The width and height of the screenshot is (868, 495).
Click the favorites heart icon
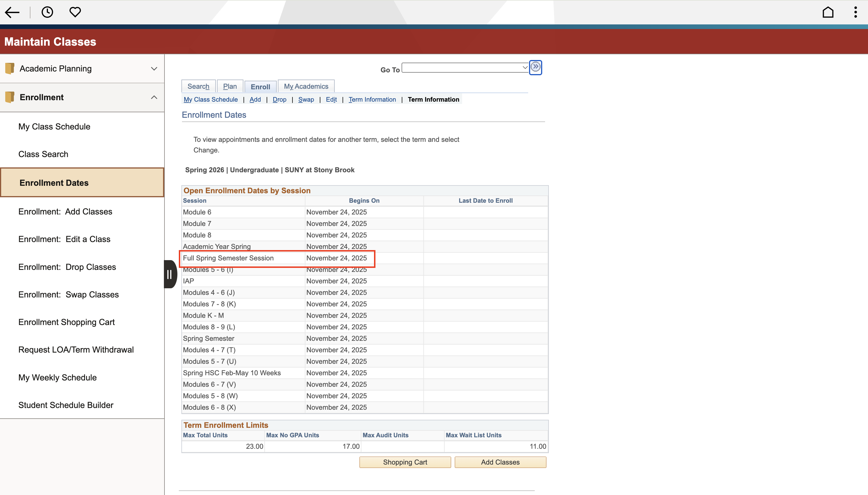coord(75,12)
